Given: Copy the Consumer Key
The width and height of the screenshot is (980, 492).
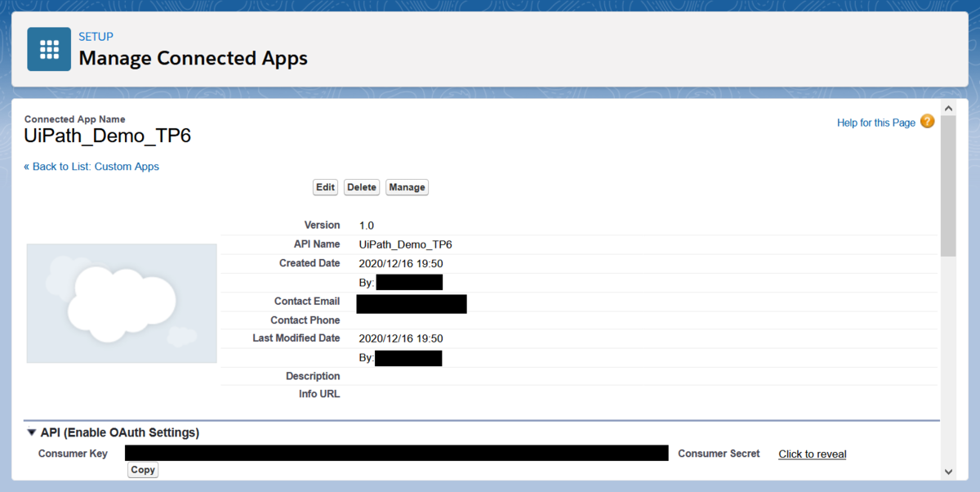Looking at the screenshot, I should pyautogui.click(x=143, y=470).
